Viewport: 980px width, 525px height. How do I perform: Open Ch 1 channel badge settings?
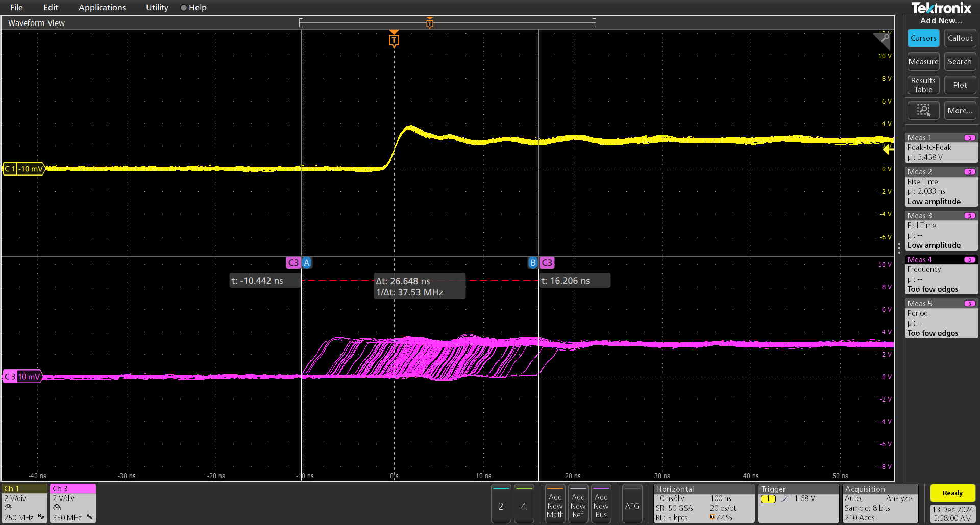click(x=23, y=503)
